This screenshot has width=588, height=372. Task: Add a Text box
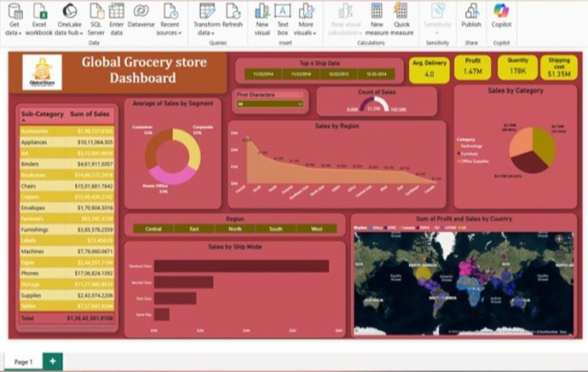click(283, 11)
